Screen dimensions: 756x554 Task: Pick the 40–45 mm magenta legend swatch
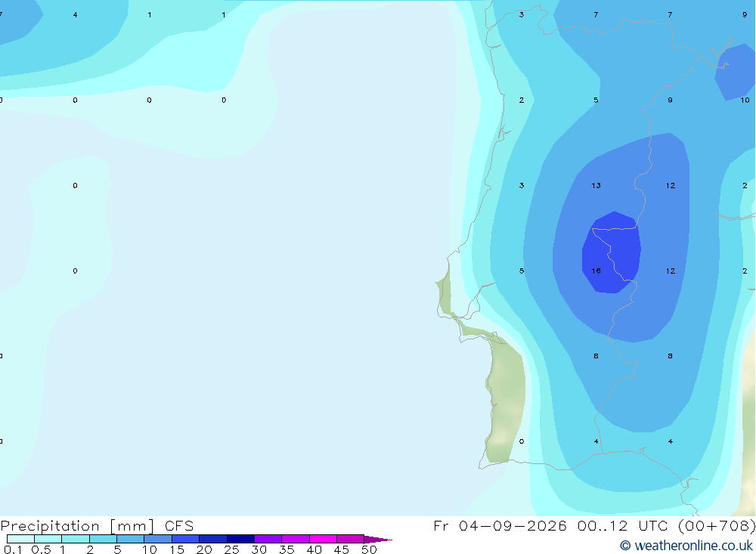(x=323, y=539)
